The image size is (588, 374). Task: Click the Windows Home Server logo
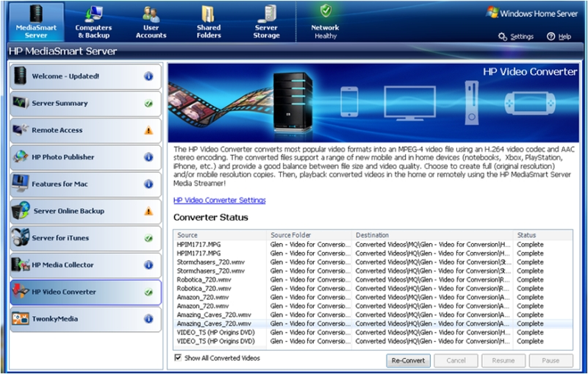pos(532,13)
